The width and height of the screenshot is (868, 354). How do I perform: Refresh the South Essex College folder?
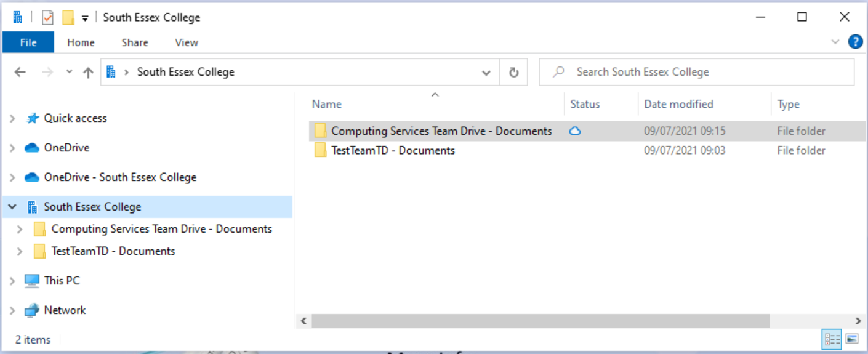coord(513,73)
